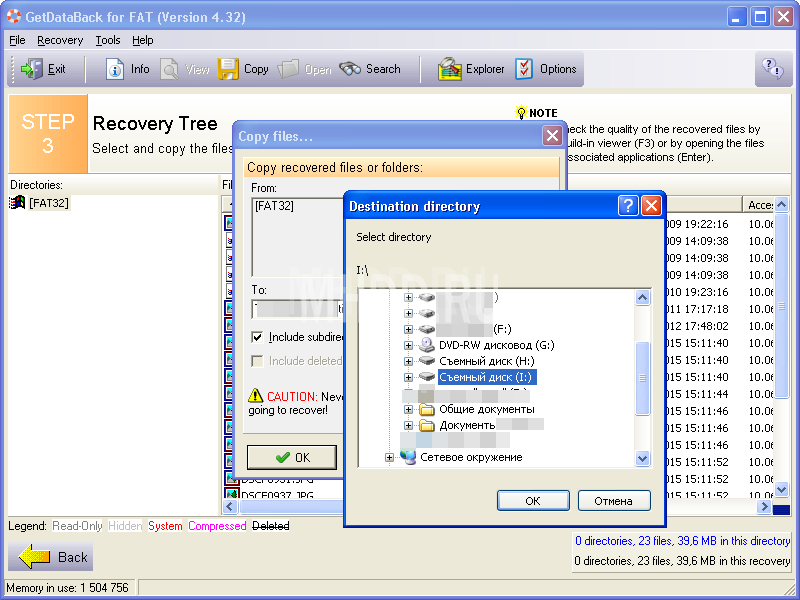Click the Destination directory help button
800x600 pixels.
[x=628, y=206]
